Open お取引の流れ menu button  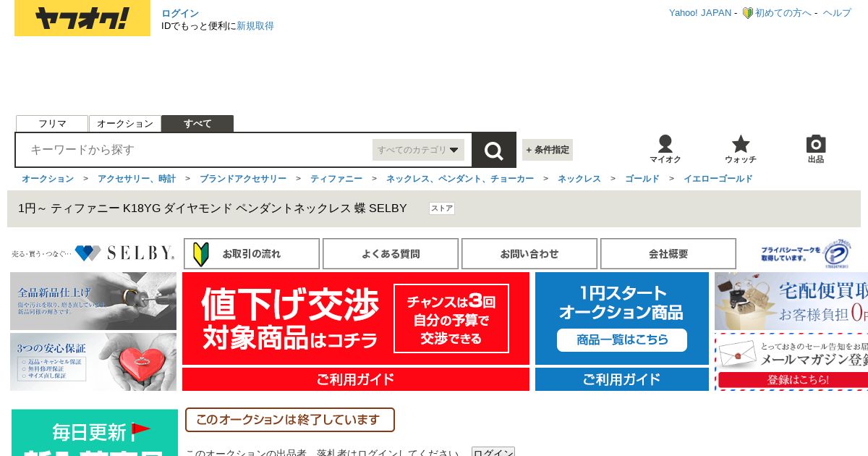pos(252,254)
